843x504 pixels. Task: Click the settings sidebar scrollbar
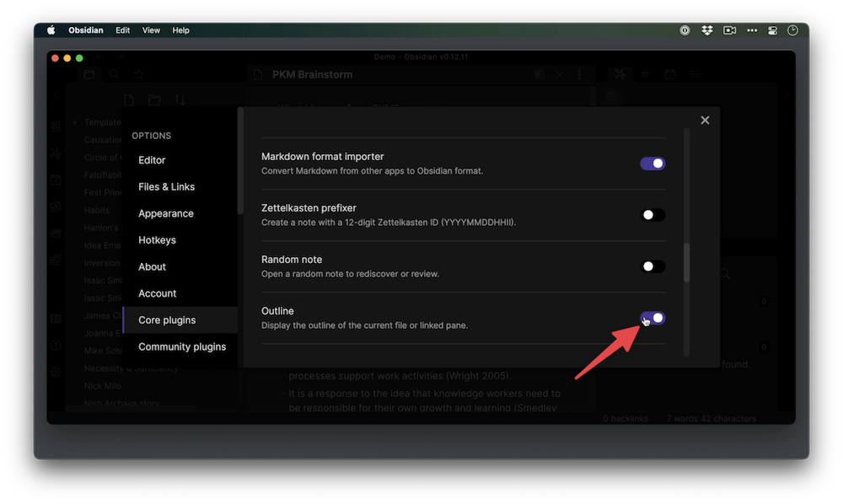coord(240,161)
